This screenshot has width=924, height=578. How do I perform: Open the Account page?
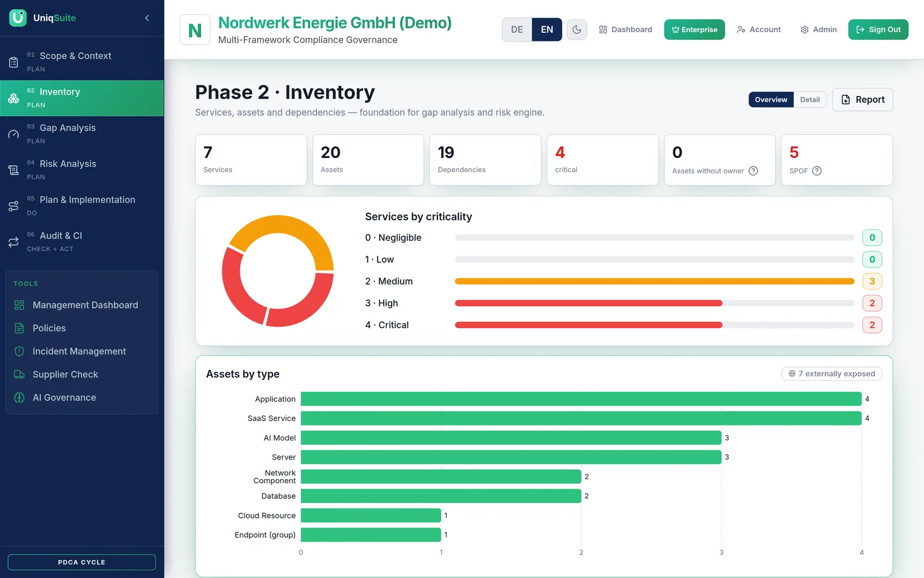coord(759,29)
